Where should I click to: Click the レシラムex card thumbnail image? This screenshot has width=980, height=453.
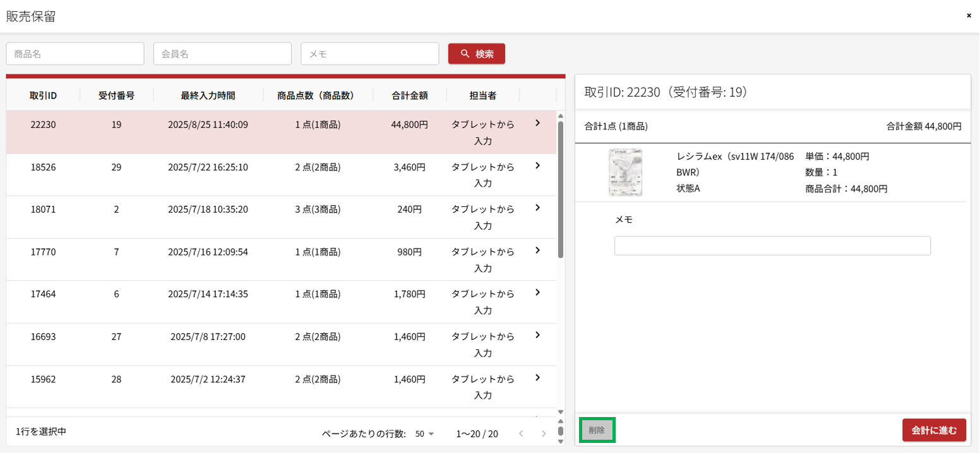[625, 172]
